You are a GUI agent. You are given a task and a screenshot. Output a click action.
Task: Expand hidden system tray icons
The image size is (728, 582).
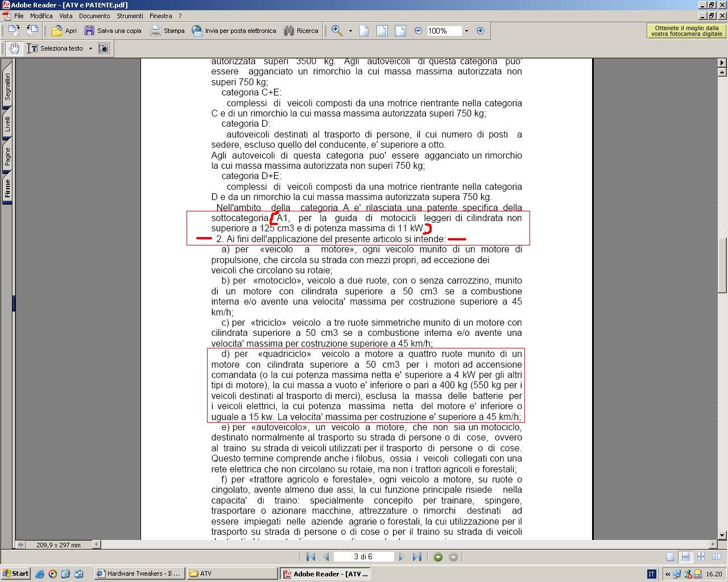tap(667, 574)
